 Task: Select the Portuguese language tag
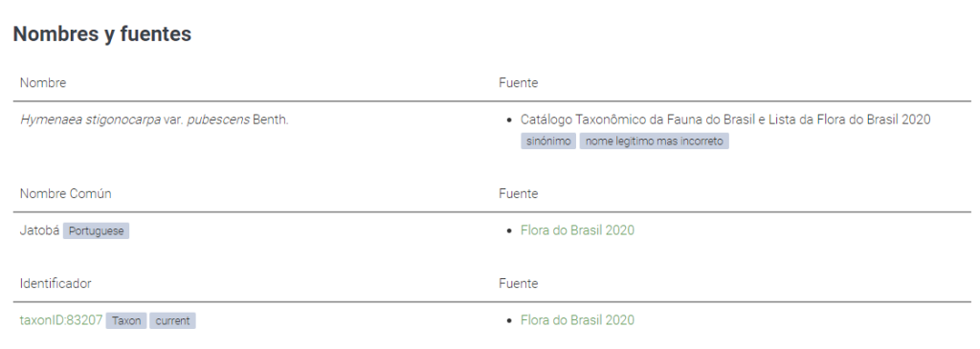(97, 231)
